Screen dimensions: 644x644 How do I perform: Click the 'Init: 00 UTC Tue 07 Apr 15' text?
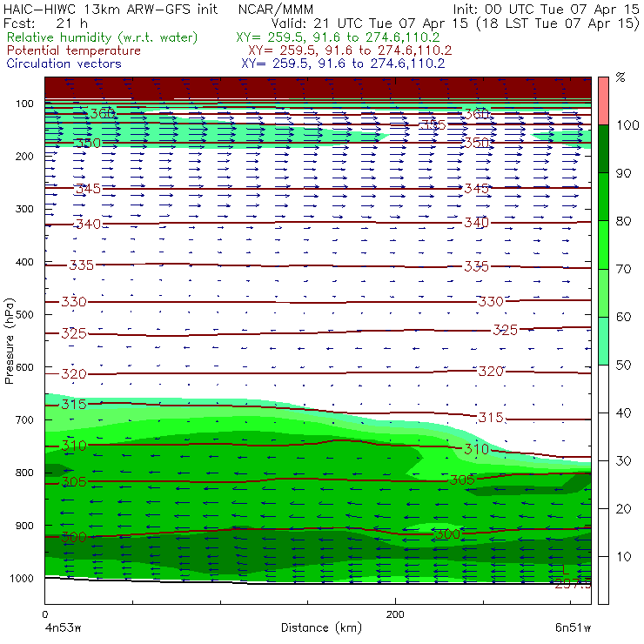click(546, 9)
